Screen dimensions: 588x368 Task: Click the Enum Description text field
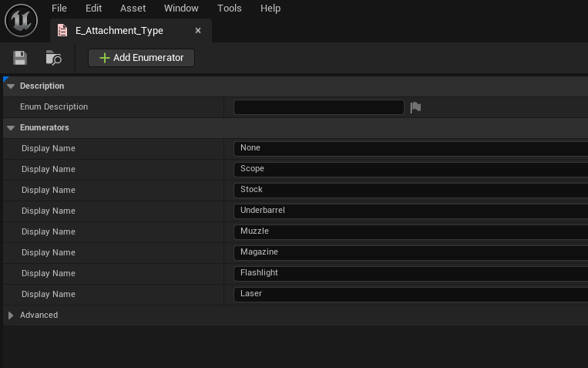318,107
